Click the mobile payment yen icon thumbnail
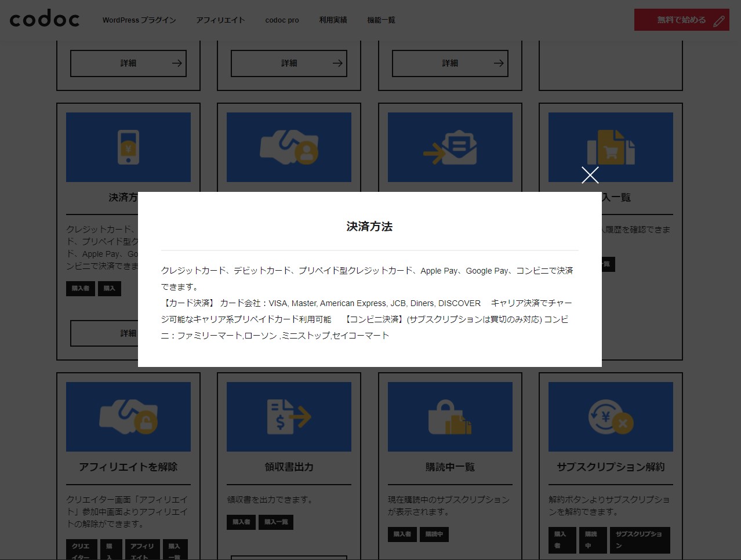 [x=128, y=147]
